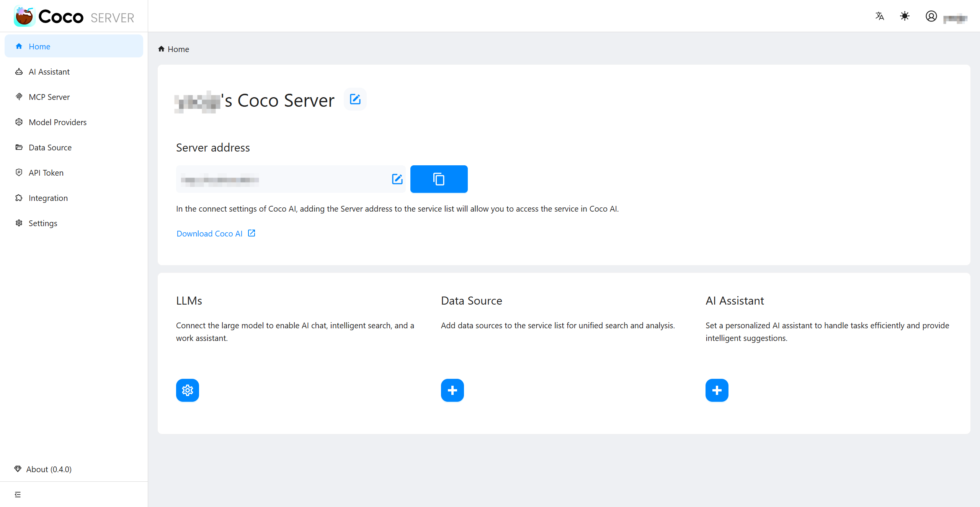Click the Server address label

pos(213,148)
